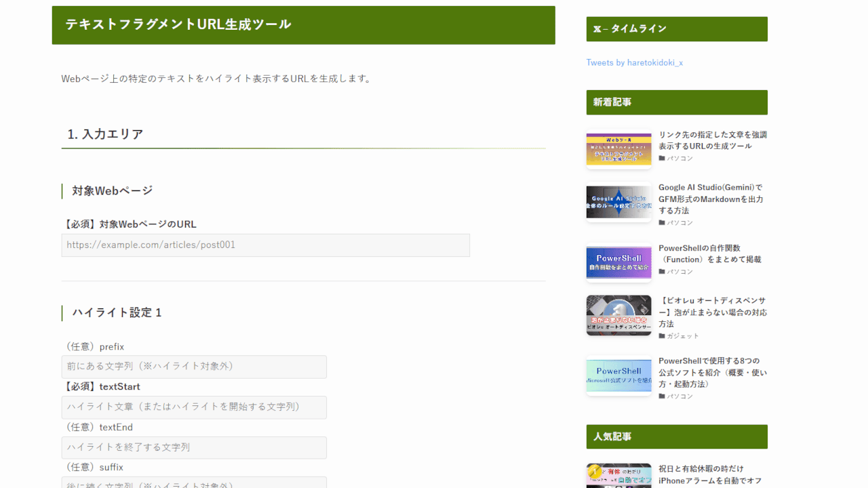Screen dimensions: 868x488
Task: Click the PowerShell 自作関数 article thumbnail
Action: 618,262
